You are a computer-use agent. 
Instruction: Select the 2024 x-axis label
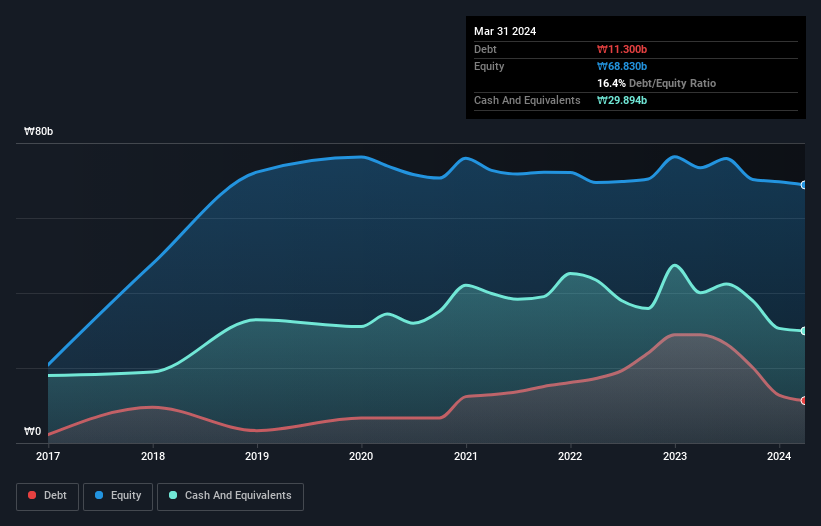779,456
